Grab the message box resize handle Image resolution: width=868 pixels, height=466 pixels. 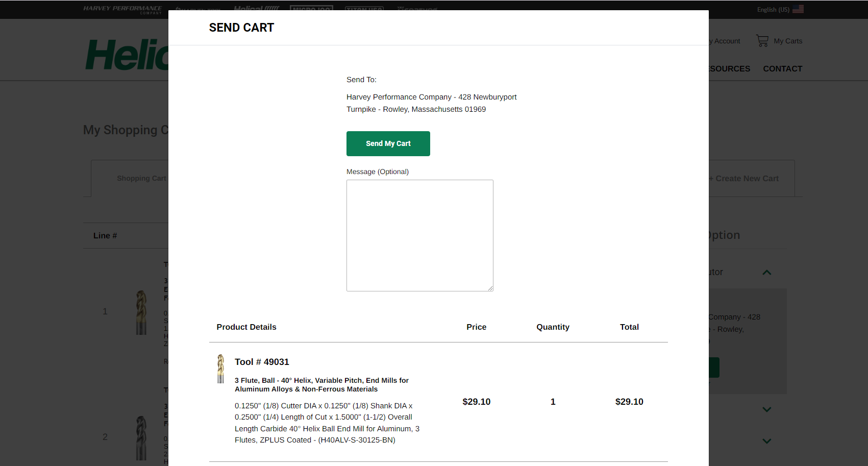(x=490, y=288)
